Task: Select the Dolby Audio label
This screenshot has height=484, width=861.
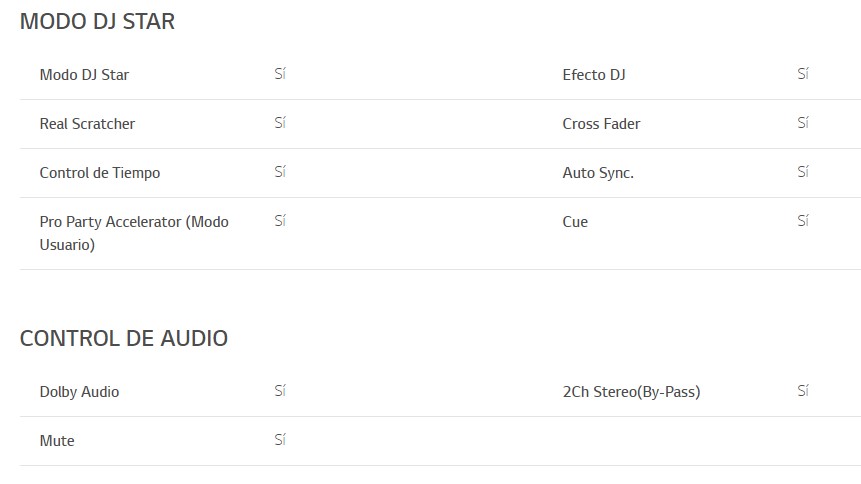Action: tap(79, 392)
